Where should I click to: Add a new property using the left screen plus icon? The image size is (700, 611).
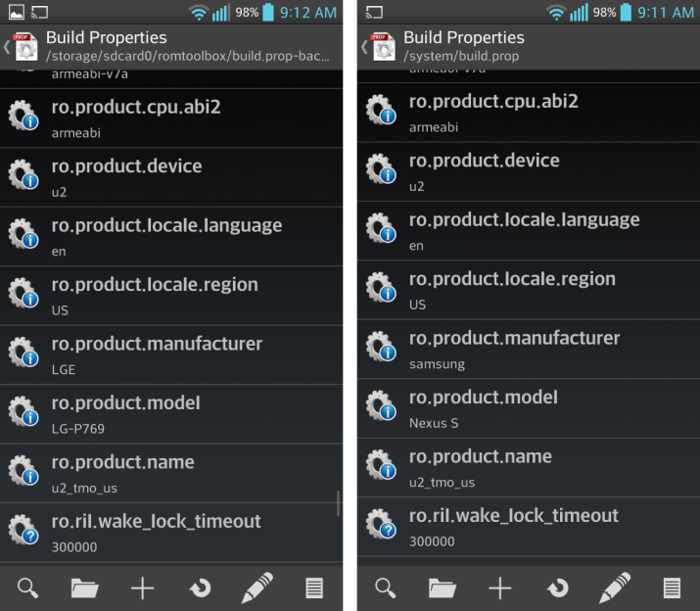[x=143, y=587]
